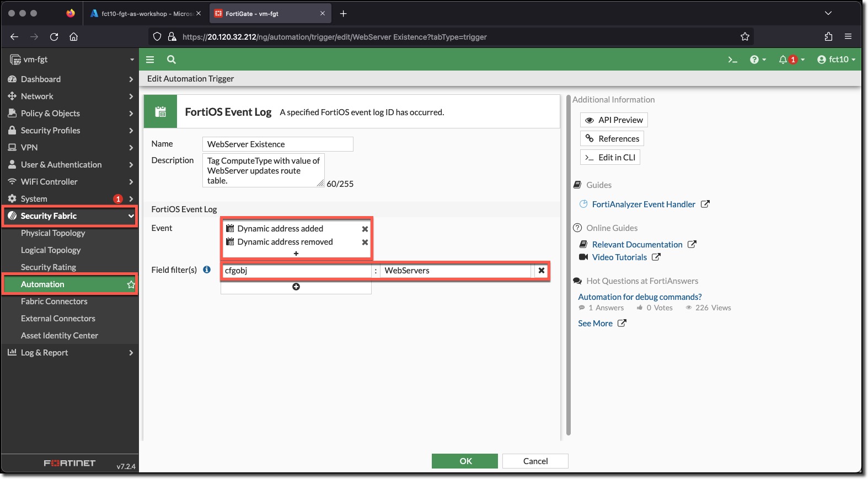Expand the System menu
The width and height of the screenshot is (868, 479).
click(x=70, y=199)
